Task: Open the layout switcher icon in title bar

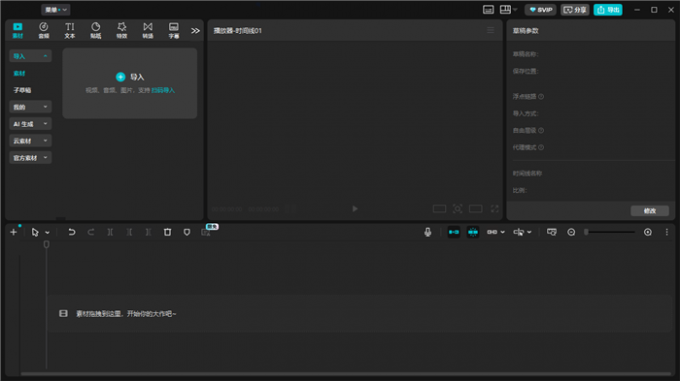Action: [505, 10]
